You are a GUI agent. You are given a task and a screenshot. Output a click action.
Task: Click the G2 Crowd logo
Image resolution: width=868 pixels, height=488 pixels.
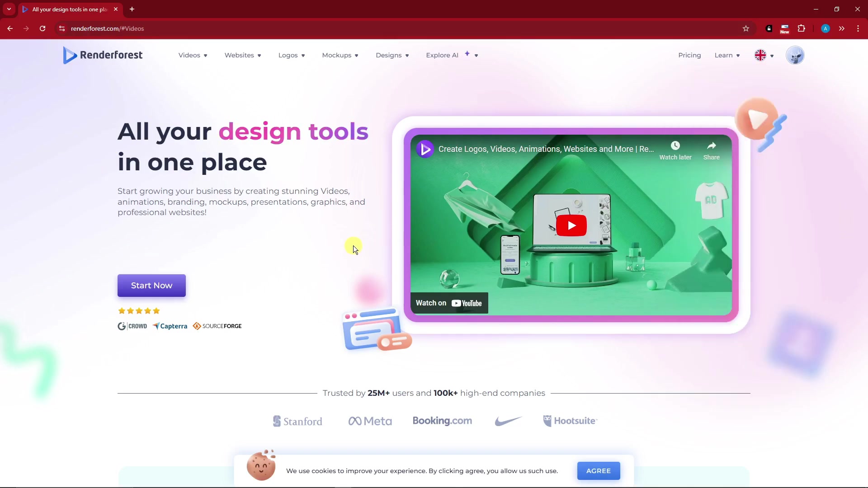(132, 326)
